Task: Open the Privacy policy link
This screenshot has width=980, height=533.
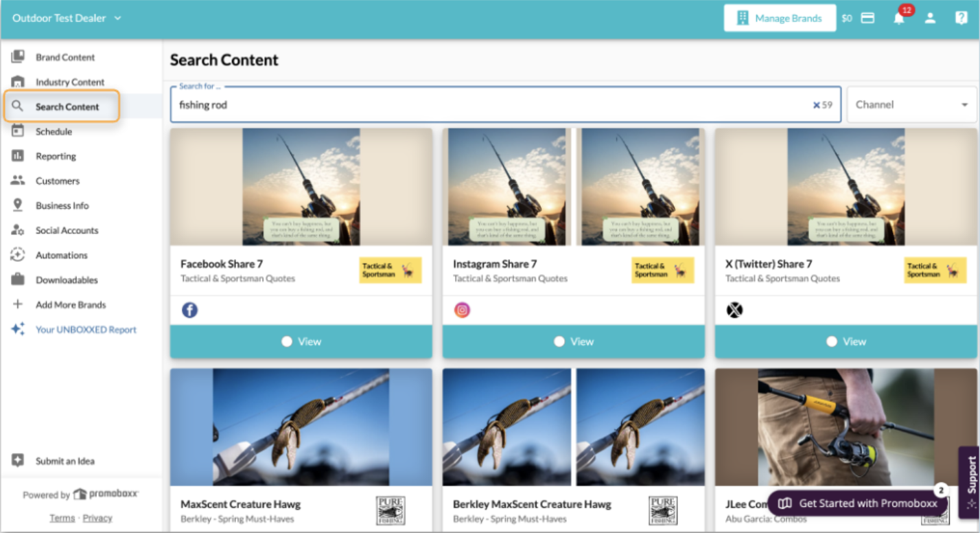Action: click(97, 518)
